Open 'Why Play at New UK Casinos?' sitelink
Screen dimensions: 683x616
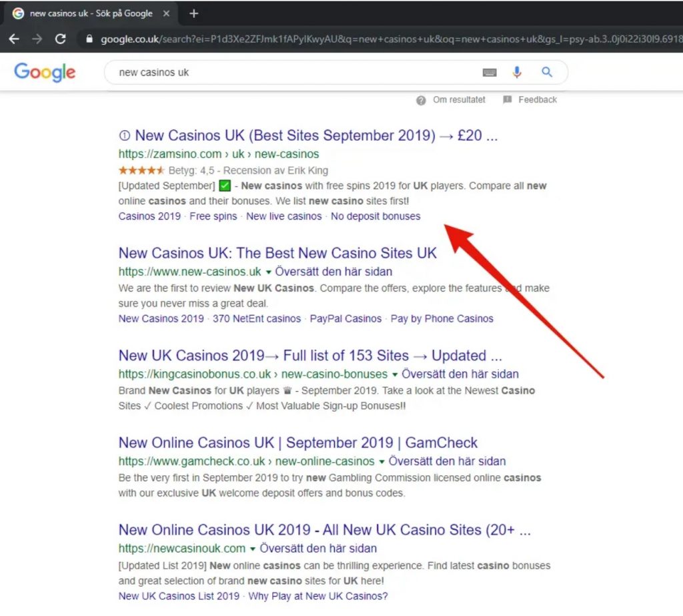click(x=318, y=597)
